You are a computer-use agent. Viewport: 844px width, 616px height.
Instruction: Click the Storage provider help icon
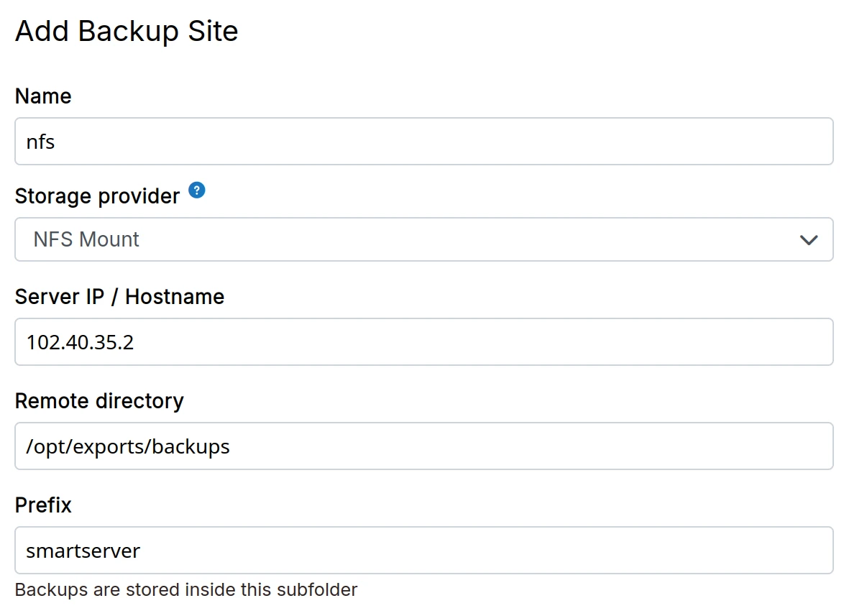[x=197, y=190]
